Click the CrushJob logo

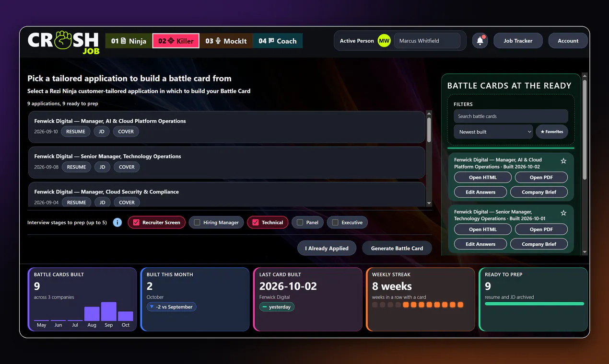(63, 42)
